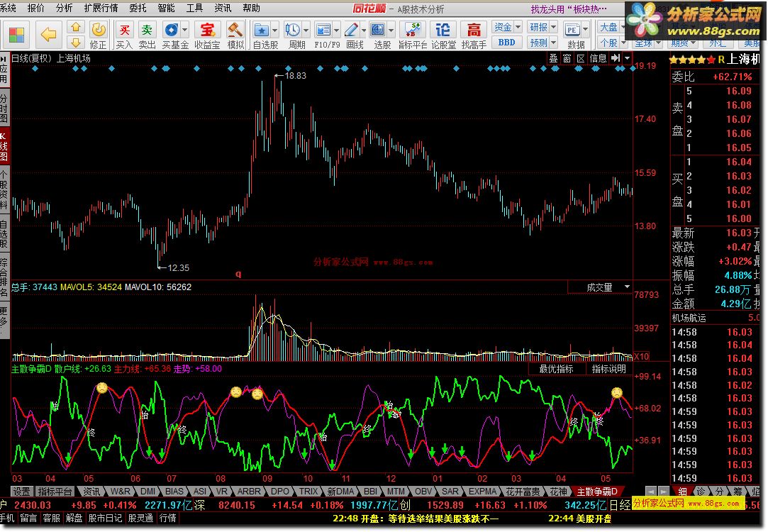Click the yellow up arrow icon

coord(76,27)
